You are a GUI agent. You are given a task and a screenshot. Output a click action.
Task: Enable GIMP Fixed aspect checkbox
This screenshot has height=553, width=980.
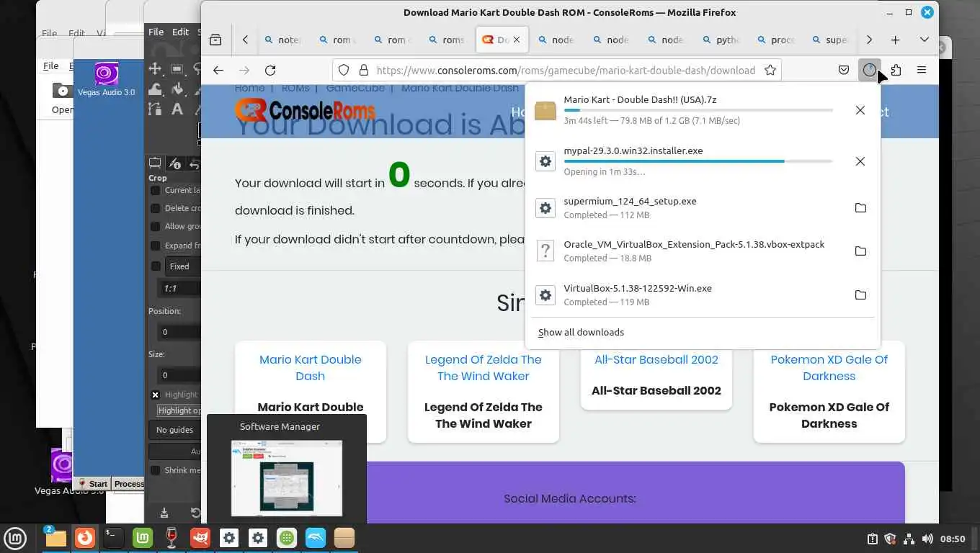155,266
